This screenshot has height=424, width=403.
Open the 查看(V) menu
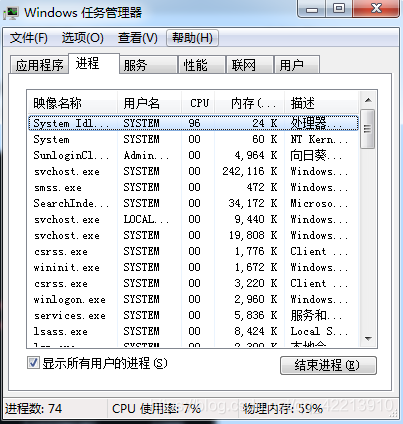[x=137, y=38]
